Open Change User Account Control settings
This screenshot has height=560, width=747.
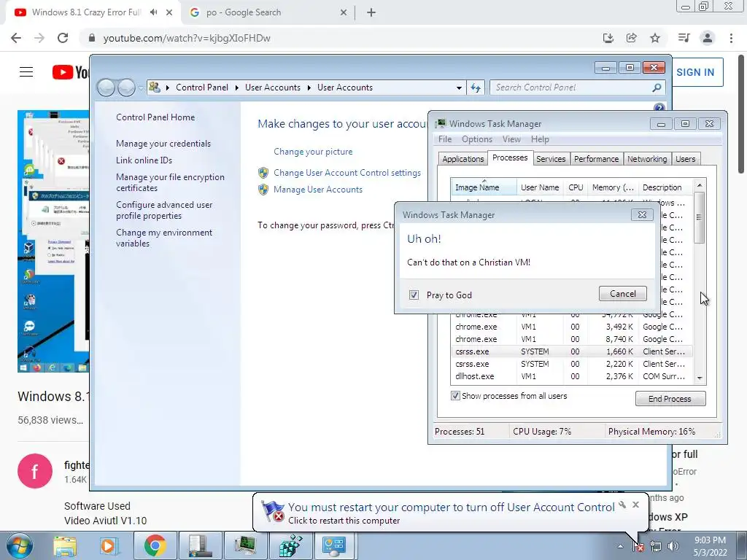(347, 173)
